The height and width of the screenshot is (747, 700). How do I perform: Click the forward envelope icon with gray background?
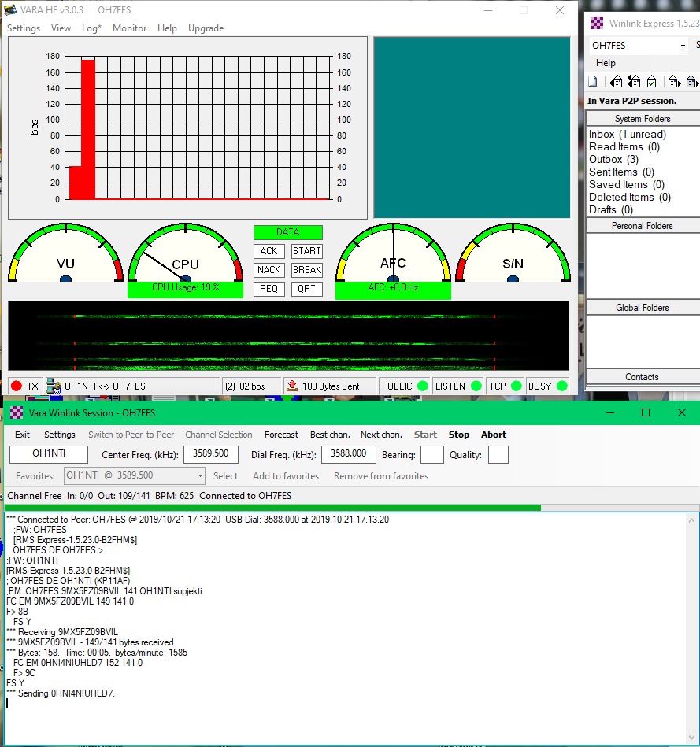(x=692, y=81)
